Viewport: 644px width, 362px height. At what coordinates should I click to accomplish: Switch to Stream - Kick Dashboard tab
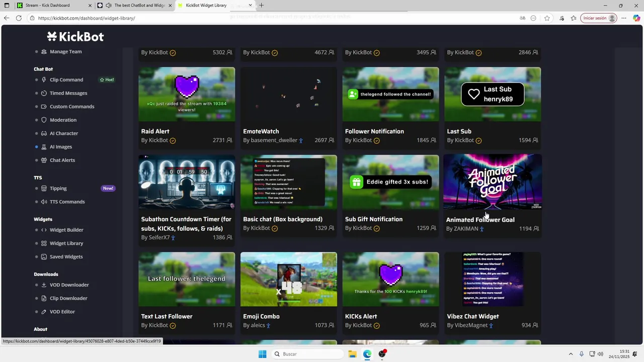[54, 6]
